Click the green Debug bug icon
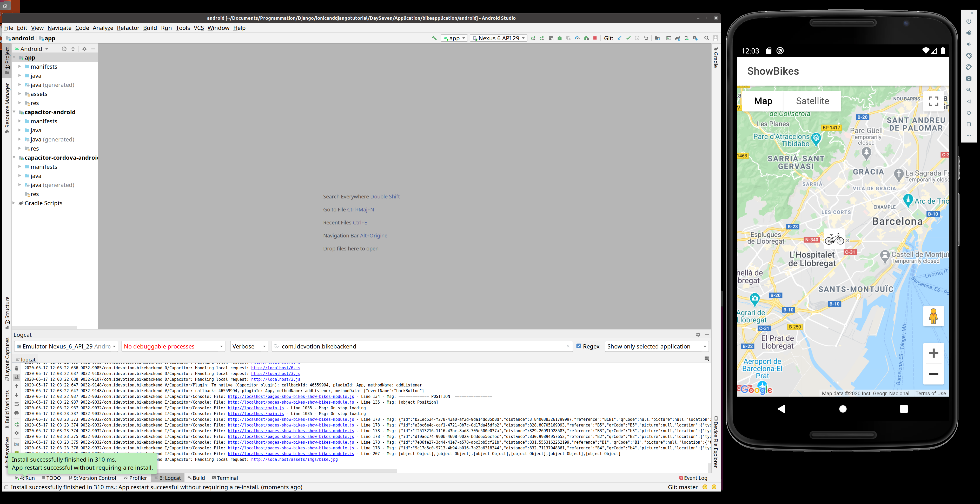 click(560, 38)
